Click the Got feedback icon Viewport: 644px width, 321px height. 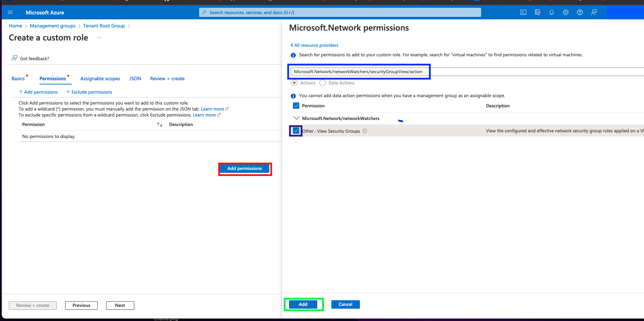14,58
